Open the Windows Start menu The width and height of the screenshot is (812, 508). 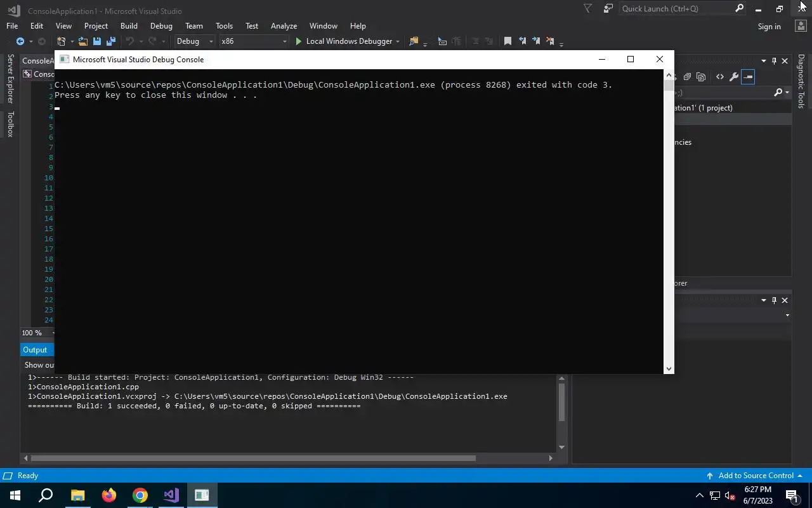[x=15, y=495]
